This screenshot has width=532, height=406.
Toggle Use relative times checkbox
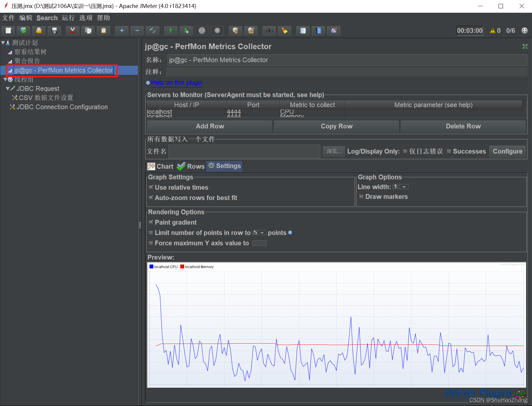coord(151,187)
